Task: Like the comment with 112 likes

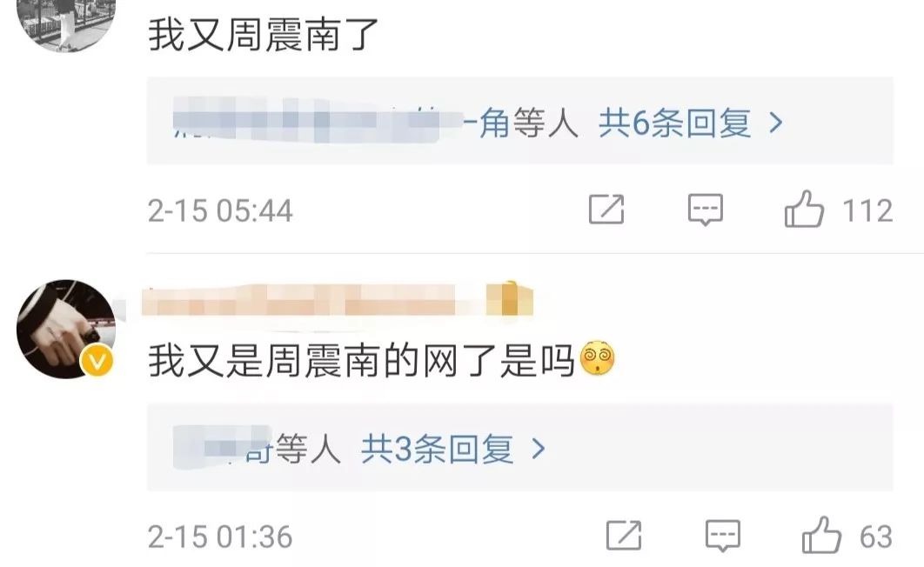Action: (804, 209)
